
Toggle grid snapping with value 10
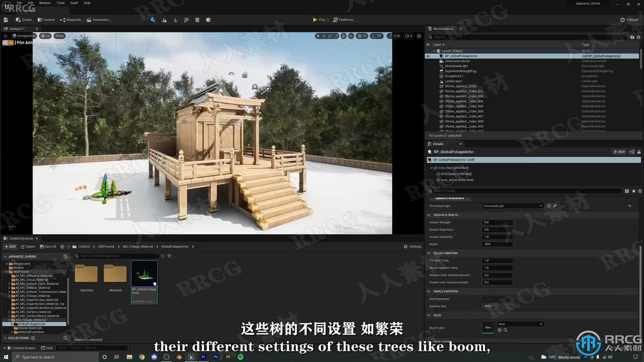pyautogui.click(x=362, y=36)
